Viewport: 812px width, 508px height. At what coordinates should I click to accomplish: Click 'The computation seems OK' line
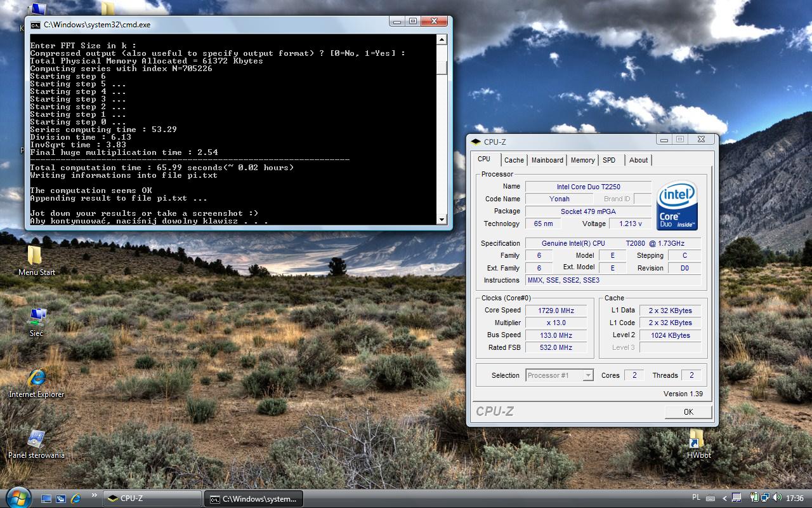coord(91,190)
